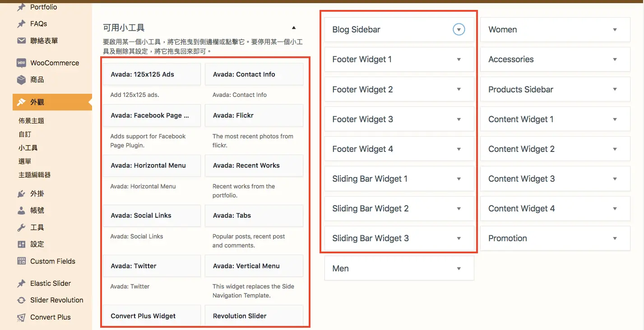This screenshot has width=644, height=330.
Task: Click the 外觀 paintbrush icon
Action: (x=21, y=102)
